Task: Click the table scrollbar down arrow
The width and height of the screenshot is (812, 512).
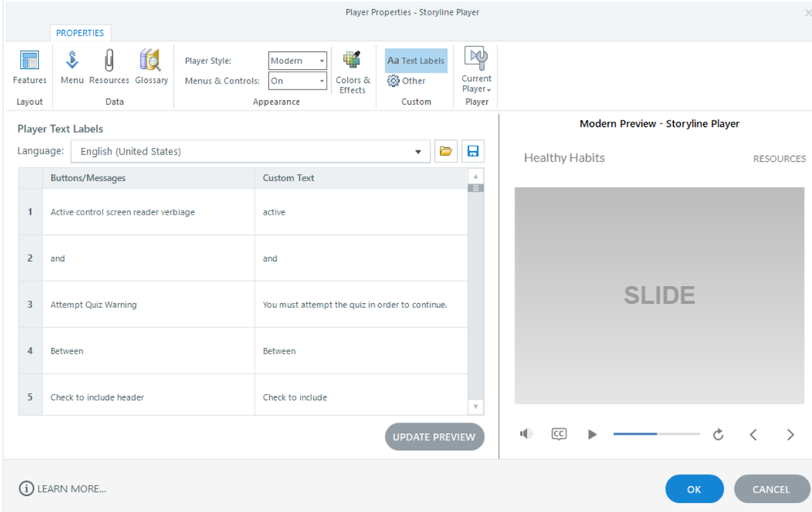Action: [x=475, y=407]
